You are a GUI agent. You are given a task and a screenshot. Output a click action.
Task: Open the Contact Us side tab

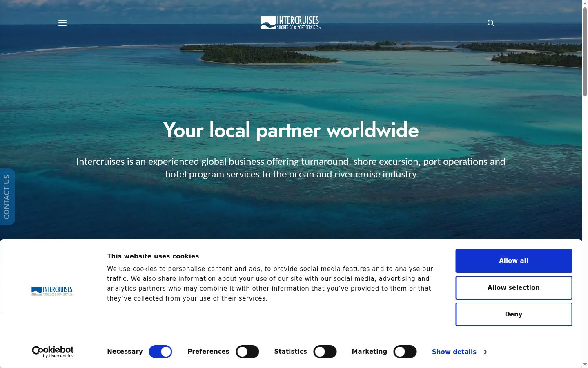tap(7, 197)
